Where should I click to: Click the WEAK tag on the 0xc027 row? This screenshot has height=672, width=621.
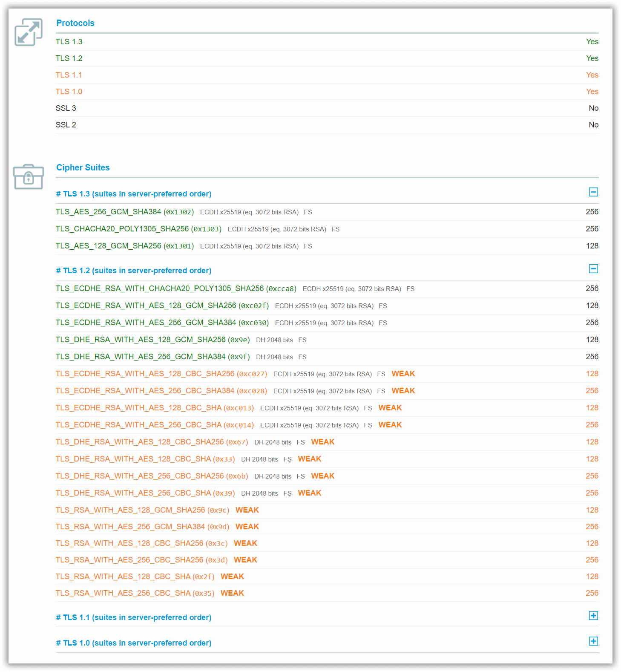click(403, 374)
